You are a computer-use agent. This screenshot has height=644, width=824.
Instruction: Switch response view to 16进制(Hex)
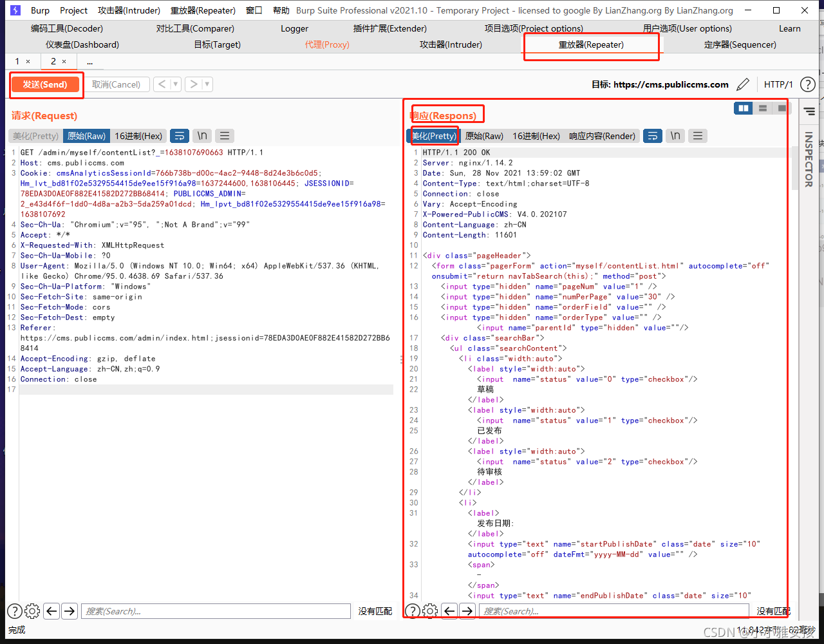pyautogui.click(x=536, y=136)
